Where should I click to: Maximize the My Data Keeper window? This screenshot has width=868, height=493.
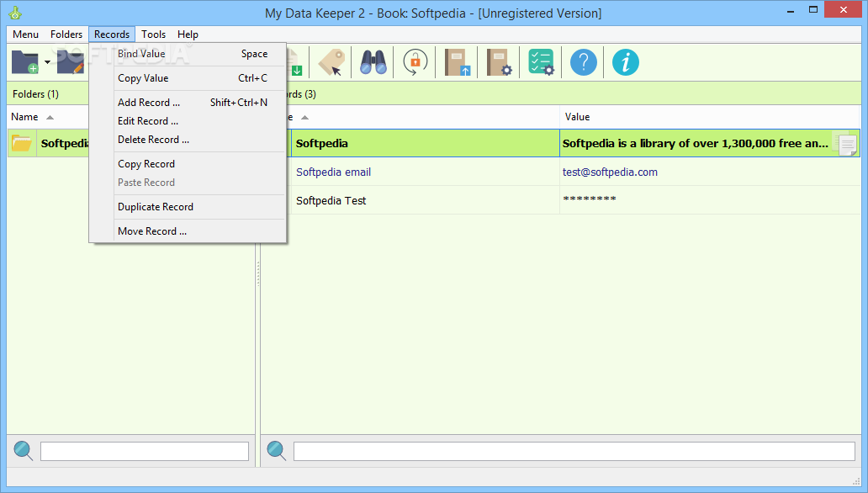coord(813,10)
